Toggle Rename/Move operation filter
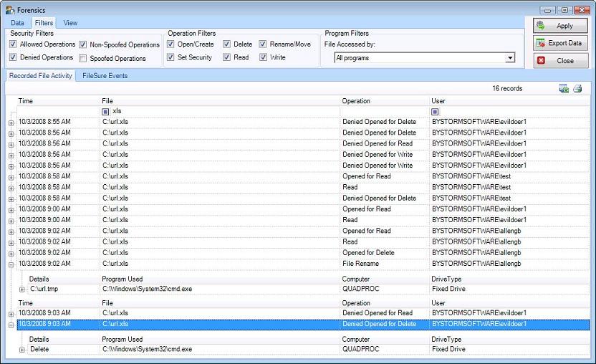The image size is (596, 364). 263,44
